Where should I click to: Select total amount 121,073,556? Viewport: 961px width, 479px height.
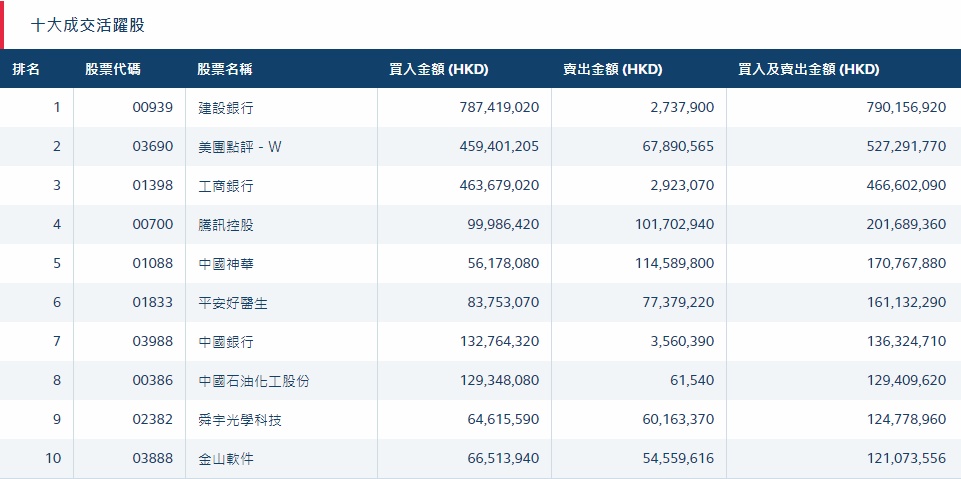click(906, 458)
